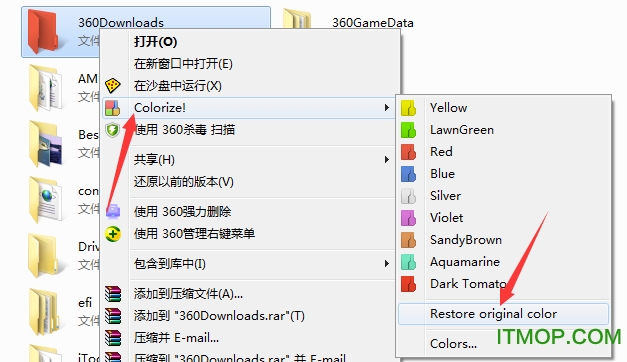Select the efi folder icon
Screen dimensions: 627x362
tap(45, 312)
